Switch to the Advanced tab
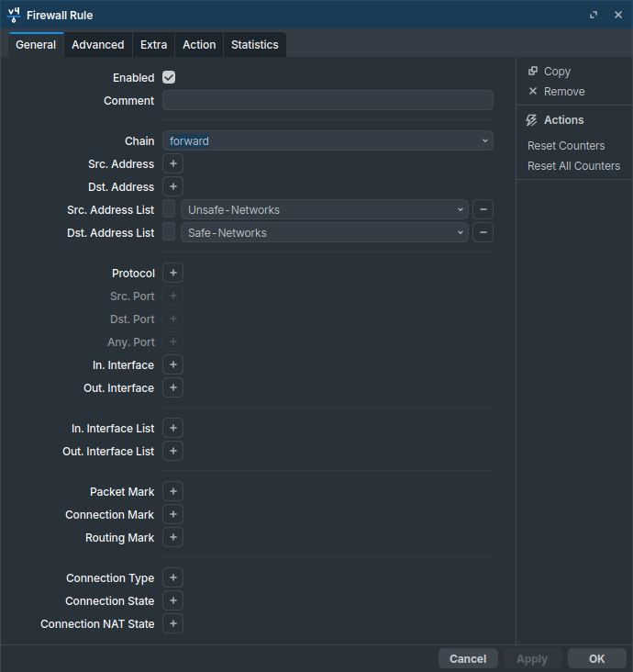633x672 pixels. click(x=97, y=45)
